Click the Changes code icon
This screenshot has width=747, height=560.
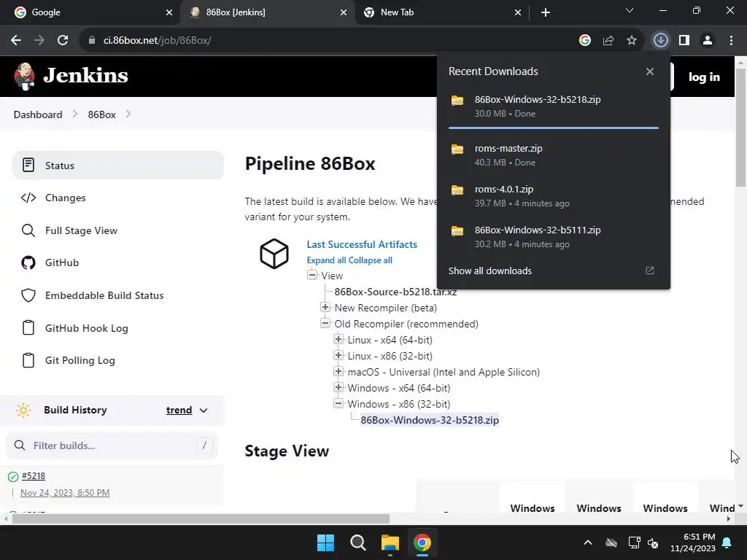(28, 198)
